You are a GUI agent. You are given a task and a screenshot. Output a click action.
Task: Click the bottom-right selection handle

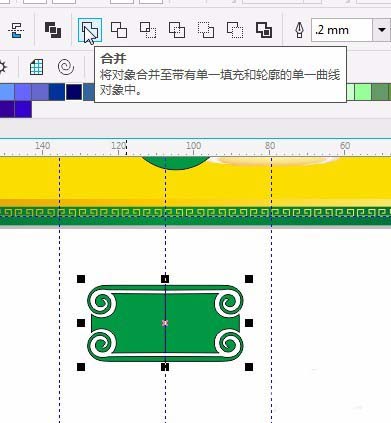tap(249, 367)
